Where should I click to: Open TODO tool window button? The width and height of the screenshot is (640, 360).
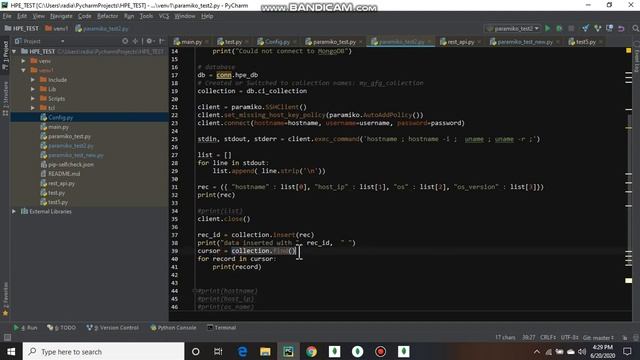coord(62,327)
